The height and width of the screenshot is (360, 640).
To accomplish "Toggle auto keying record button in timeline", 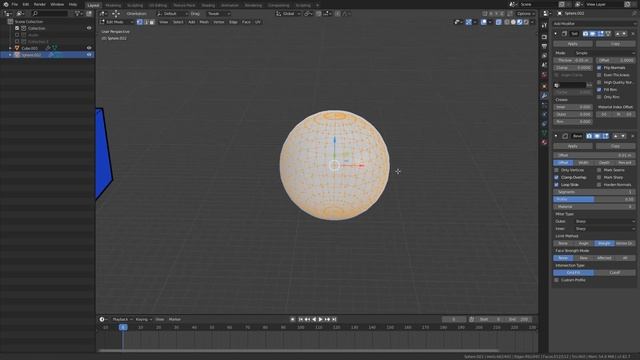I will pos(293,319).
